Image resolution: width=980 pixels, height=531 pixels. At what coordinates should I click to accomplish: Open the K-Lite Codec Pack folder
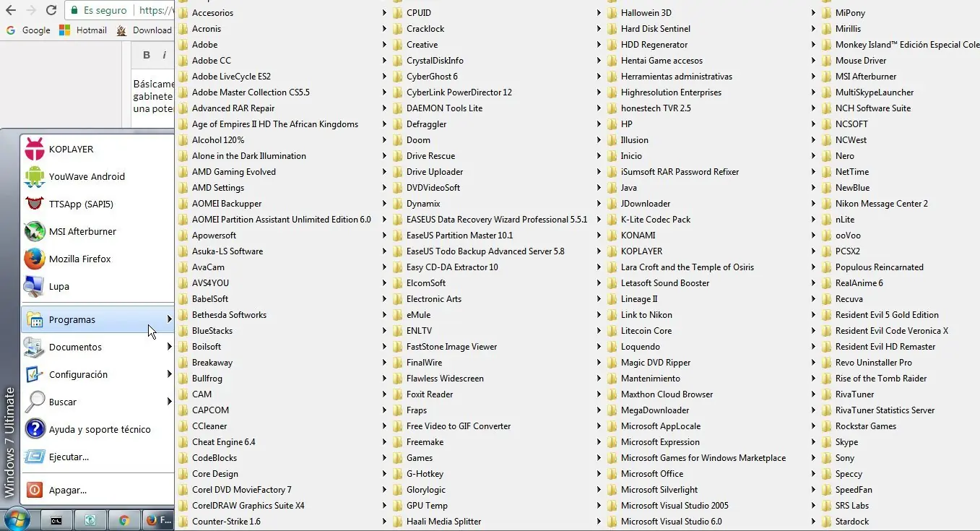click(x=711, y=220)
